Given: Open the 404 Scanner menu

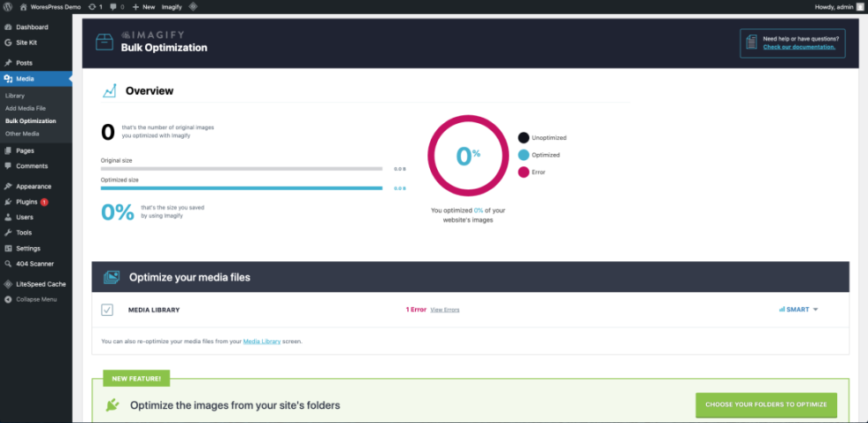Looking at the screenshot, I should coord(36,264).
